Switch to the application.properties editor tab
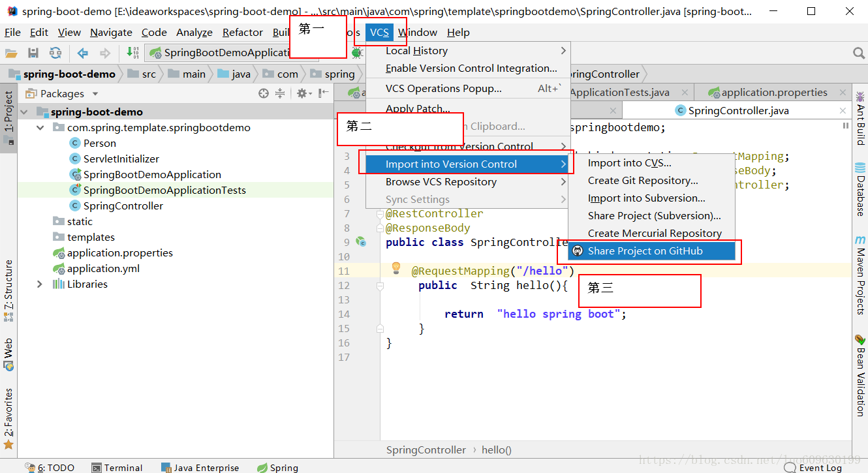Screen dimensions: 868x473 tap(774, 92)
